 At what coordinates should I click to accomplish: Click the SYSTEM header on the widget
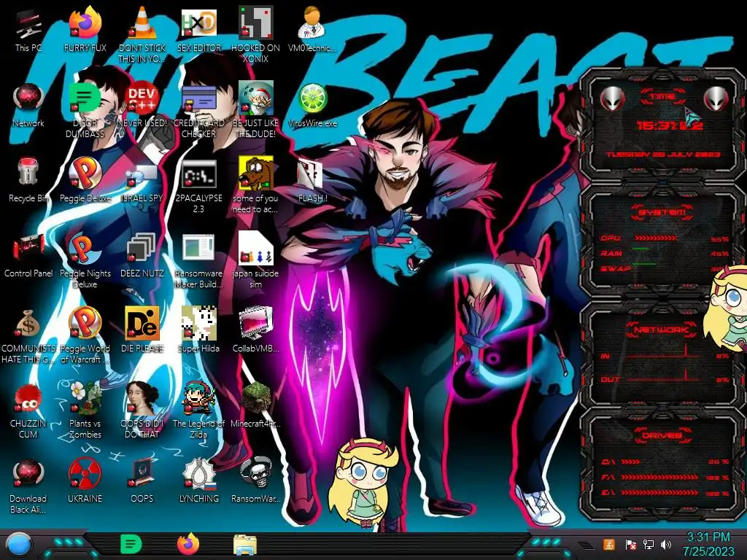click(x=662, y=212)
